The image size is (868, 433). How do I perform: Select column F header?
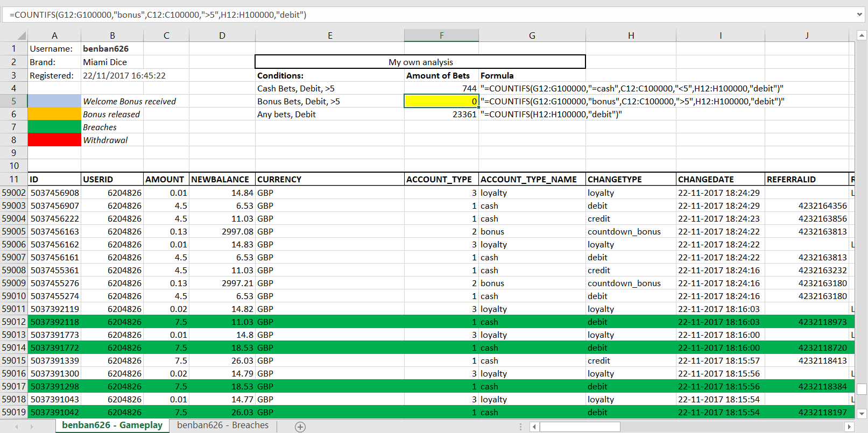(441, 36)
